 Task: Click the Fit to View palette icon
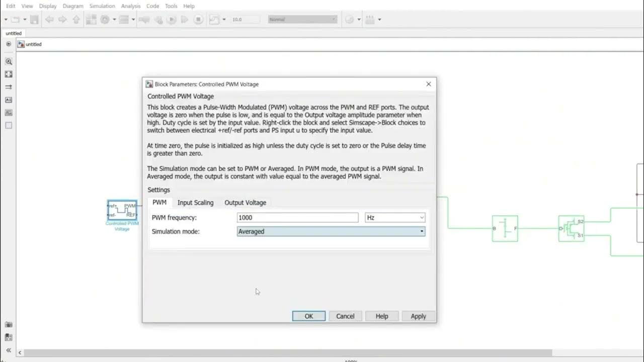(x=9, y=74)
